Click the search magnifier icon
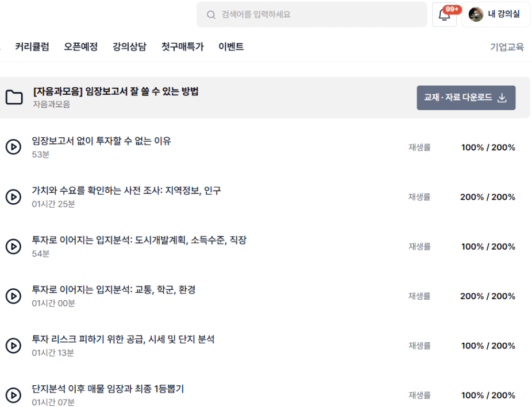 click(x=211, y=14)
